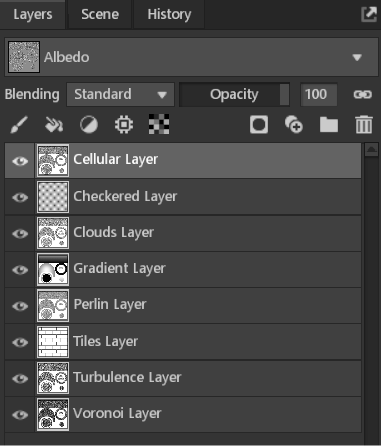Switch to the Scene tab

pyautogui.click(x=100, y=14)
